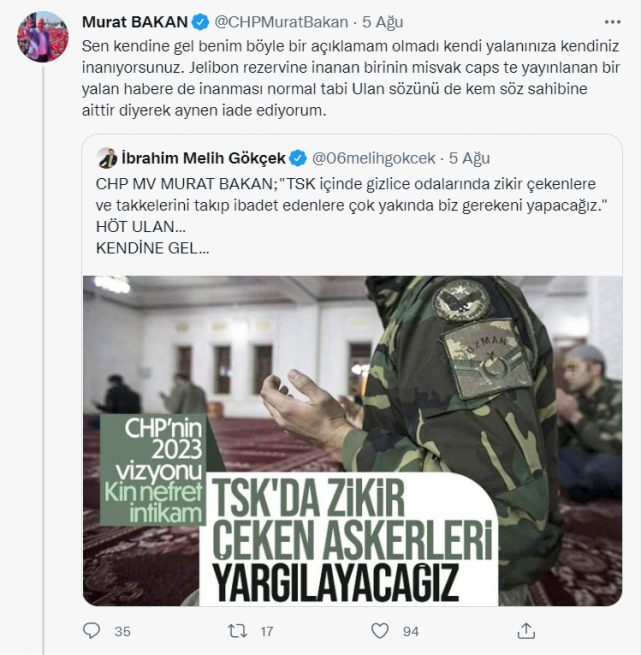Viewport: 641px width, 655px height.
Task: Click the retweet arrows icon
Action: coord(237,631)
